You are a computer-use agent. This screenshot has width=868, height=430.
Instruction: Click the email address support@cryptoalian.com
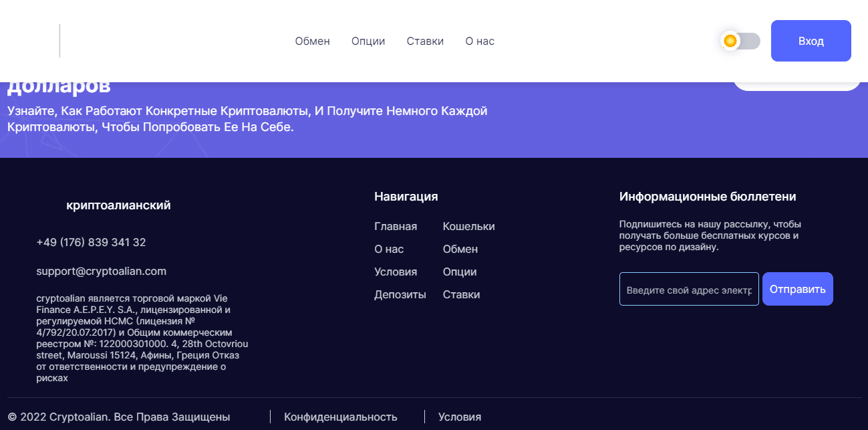101,271
